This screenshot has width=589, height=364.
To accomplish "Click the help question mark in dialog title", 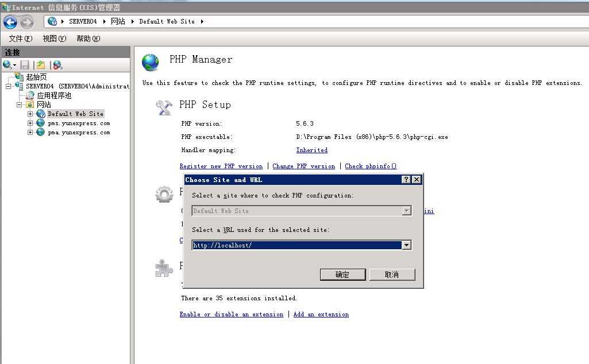I will (x=406, y=179).
